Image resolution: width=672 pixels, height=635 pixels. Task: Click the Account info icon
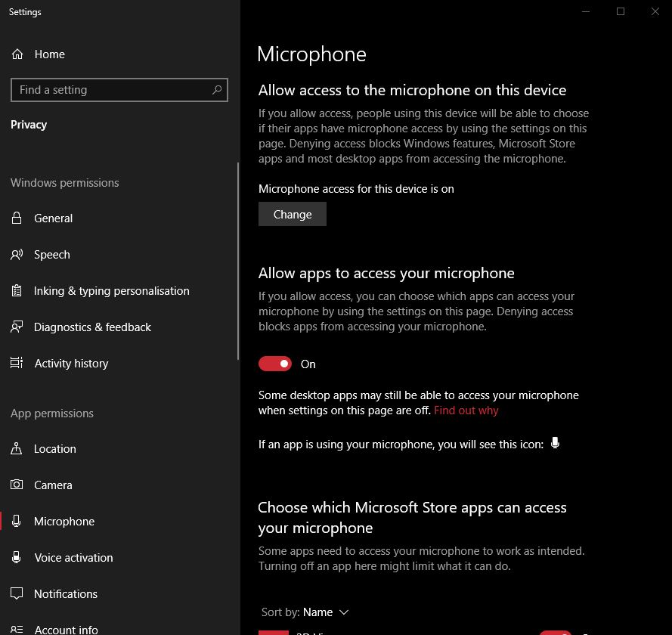[x=17, y=630]
